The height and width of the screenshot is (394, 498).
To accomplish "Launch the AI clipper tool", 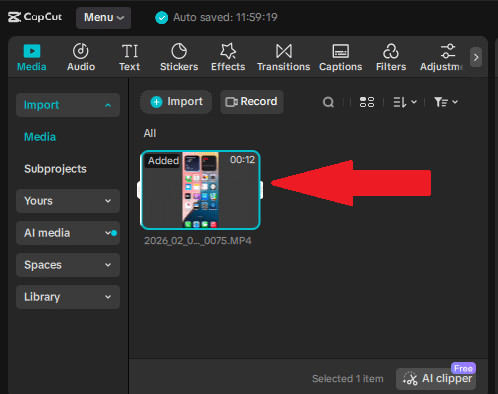I will [436, 379].
